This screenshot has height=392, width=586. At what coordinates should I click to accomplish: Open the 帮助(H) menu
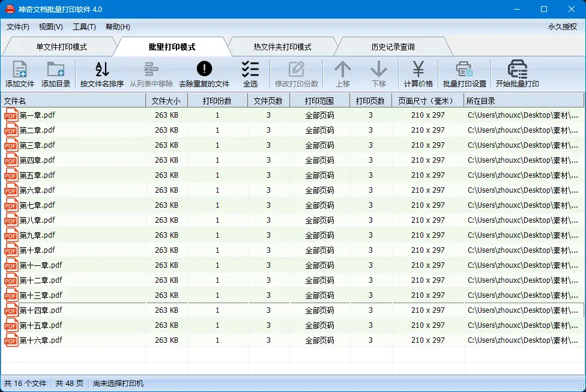118,27
